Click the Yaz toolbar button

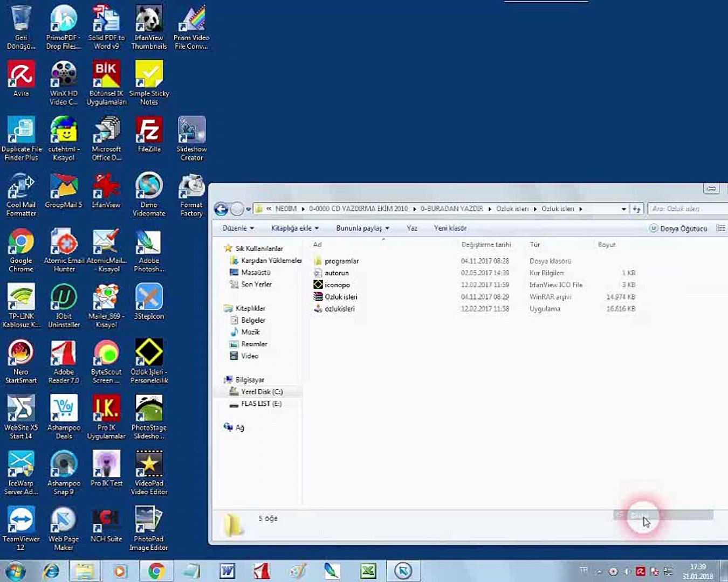pos(412,228)
